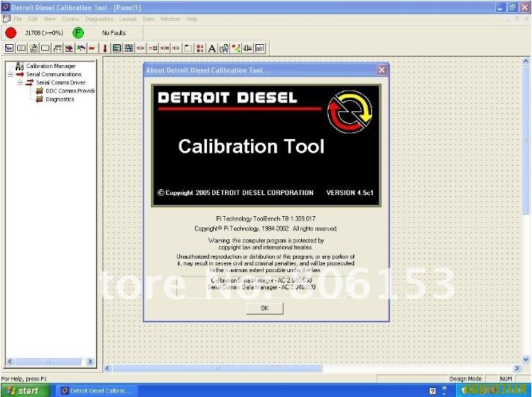Click the Windows start button

pos(25,391)
